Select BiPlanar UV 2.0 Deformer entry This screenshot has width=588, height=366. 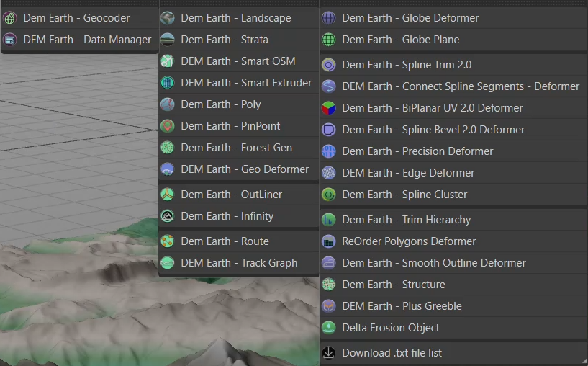[453, 108]
